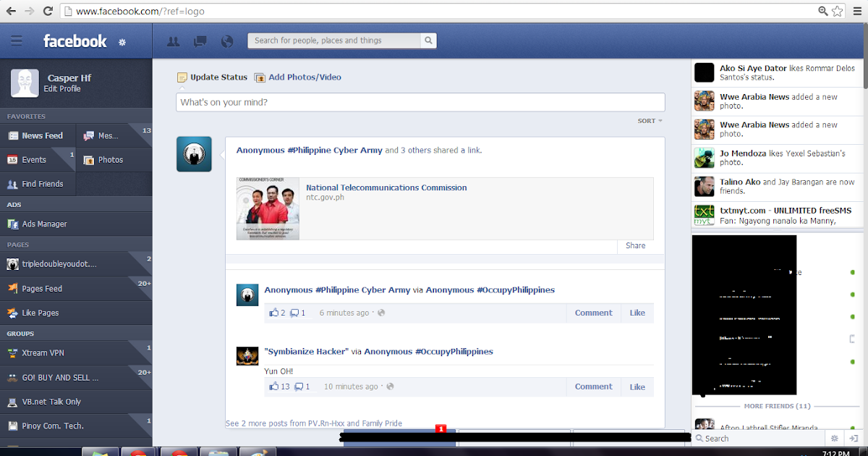Click the Casper Hf profile picture
Image resolution: width=868 pixels, height=456 pixels.
25,83
